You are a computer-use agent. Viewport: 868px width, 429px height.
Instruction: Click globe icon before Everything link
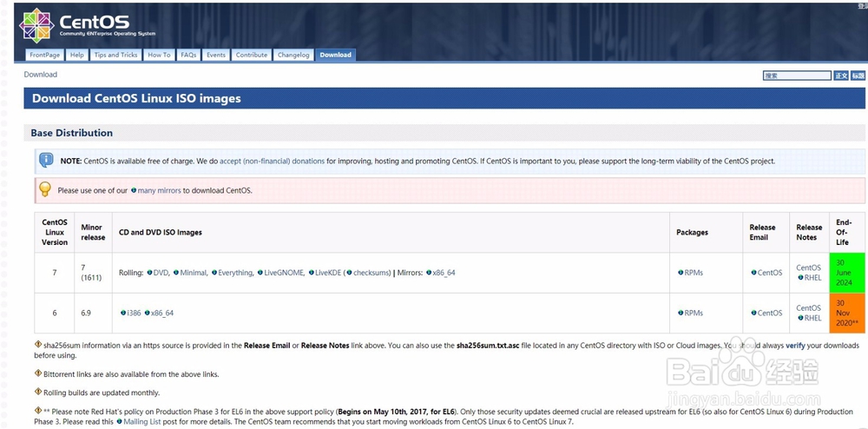tap(214, 273)
